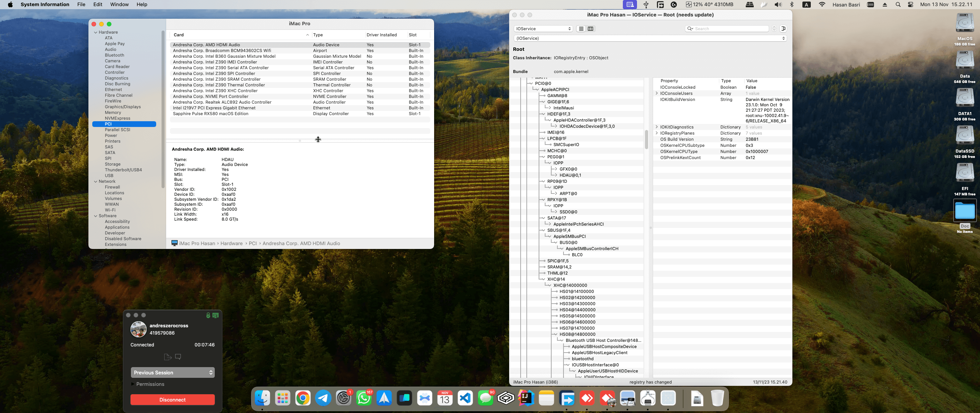Open System Information app in Dock
The height and width of the screenshot is (413, 980).
coord(648,398)
